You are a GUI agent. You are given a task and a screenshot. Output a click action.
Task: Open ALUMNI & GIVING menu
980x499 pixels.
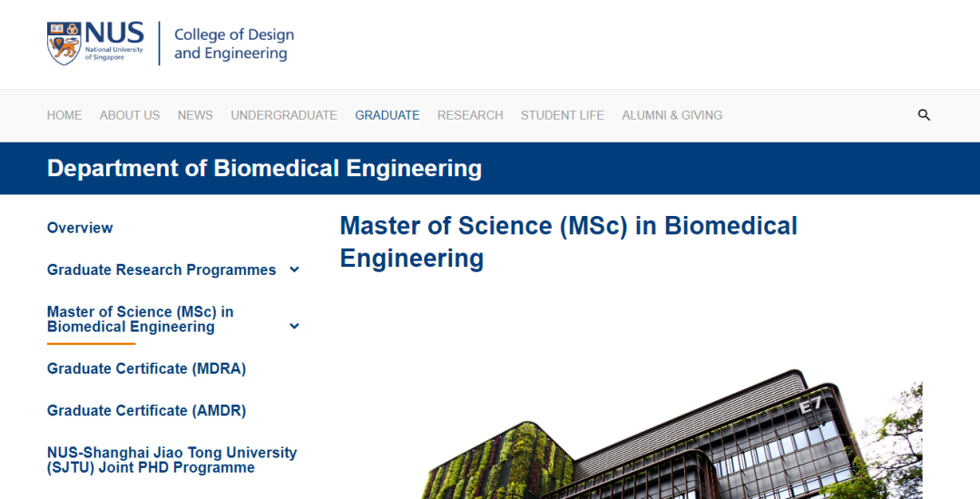(672, 115)
